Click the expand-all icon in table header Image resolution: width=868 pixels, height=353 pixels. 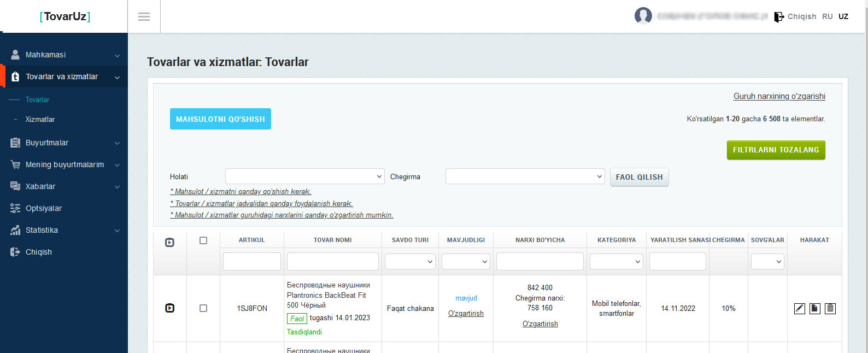tap(169, 242)
